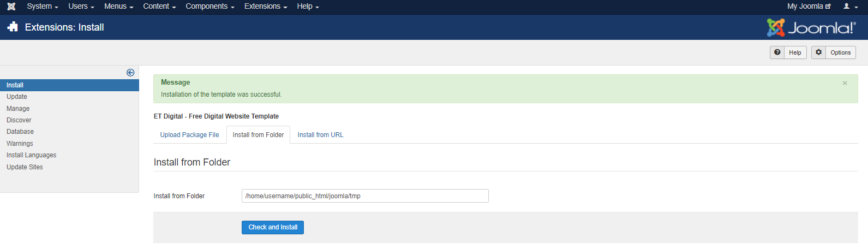Viewport: 868px width, 248px height.
Task: Collapse the sidebar with the arrow icon
Action: point(130,73)
